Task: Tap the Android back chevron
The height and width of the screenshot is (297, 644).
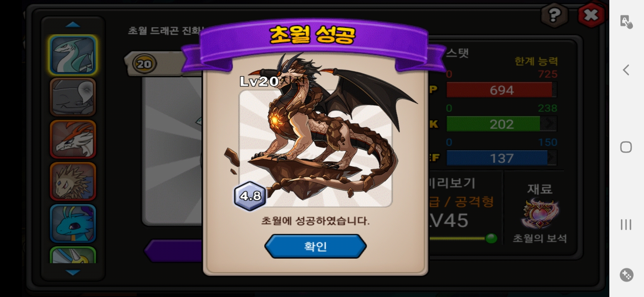Action: (626, 70)
